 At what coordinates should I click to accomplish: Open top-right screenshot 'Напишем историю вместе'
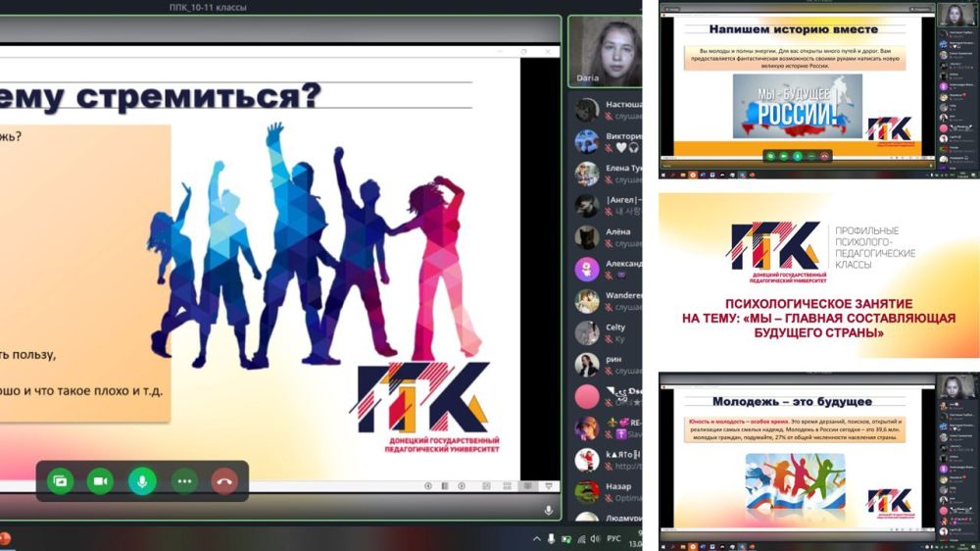pyautogui.click(x=818, y=89)
